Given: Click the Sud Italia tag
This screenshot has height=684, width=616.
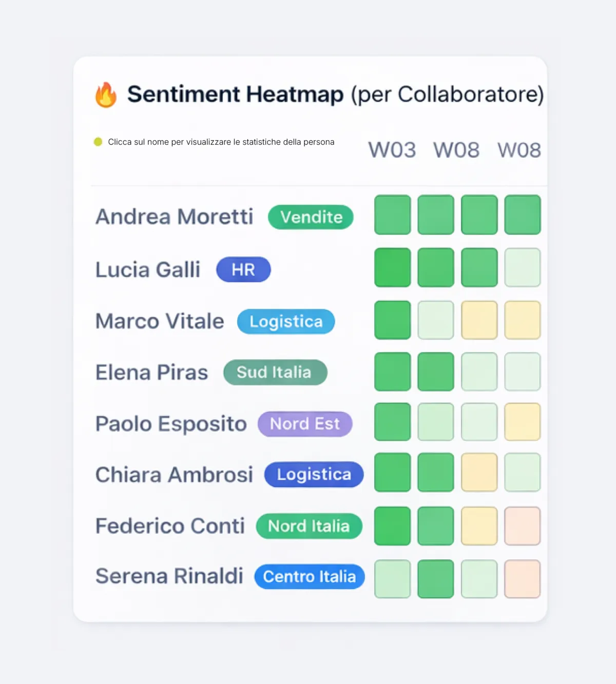Looking at the screenshot, I should [x=275, y=372].
